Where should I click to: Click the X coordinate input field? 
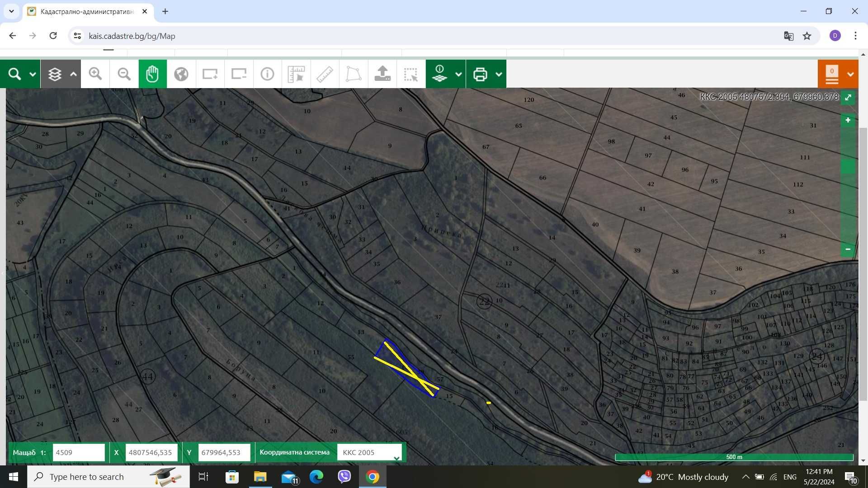click(151, 452)
